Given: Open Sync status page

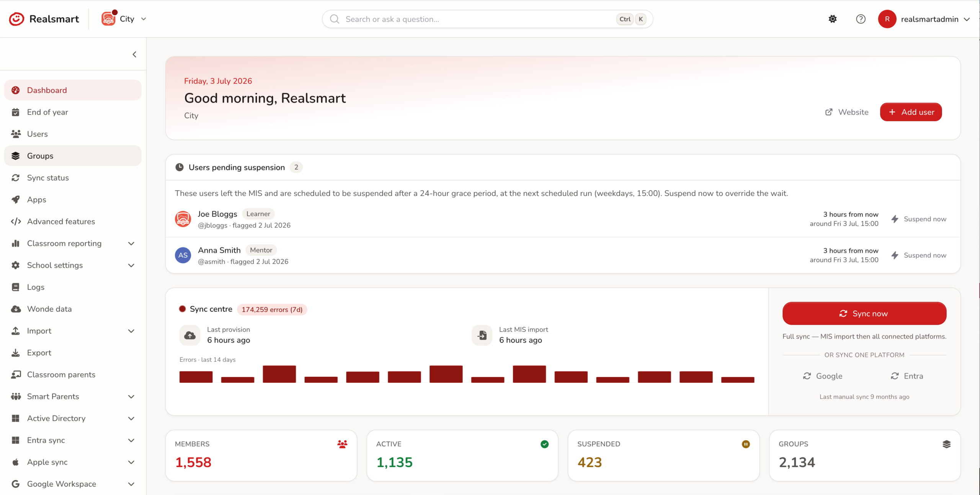Looking at the screenshot, I should pos(73,177).
